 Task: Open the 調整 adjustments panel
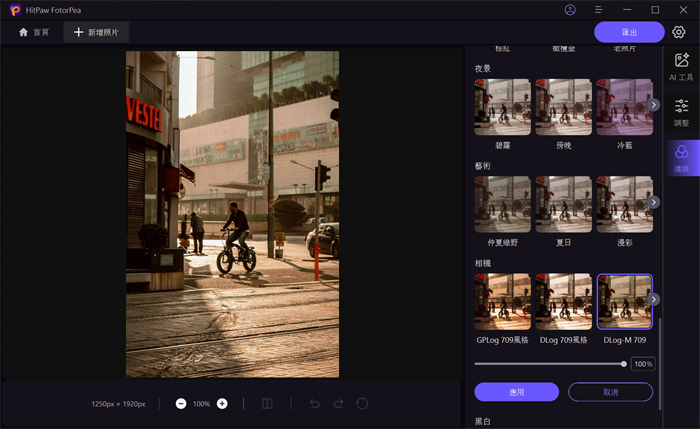[681, 111]
